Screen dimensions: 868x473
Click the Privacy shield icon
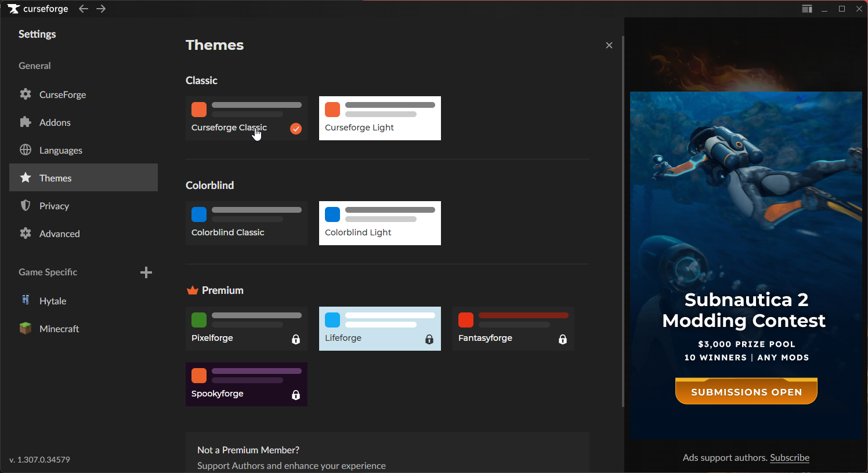pyautogui.click(x=26, y=205)
